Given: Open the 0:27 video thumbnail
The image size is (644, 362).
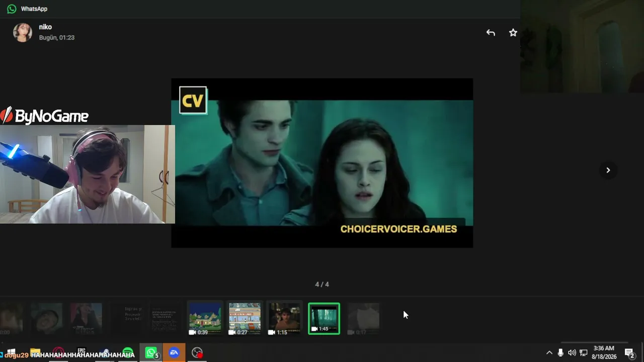Looking at the screenshot, I should 245,319.
